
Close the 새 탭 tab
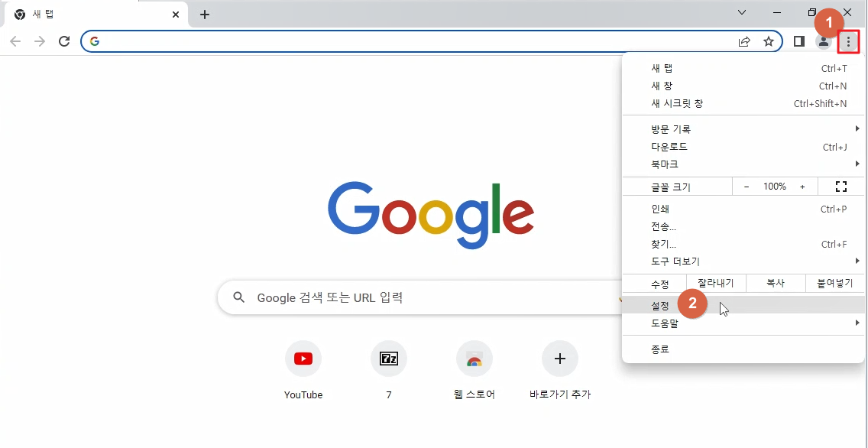click(176, 15)
